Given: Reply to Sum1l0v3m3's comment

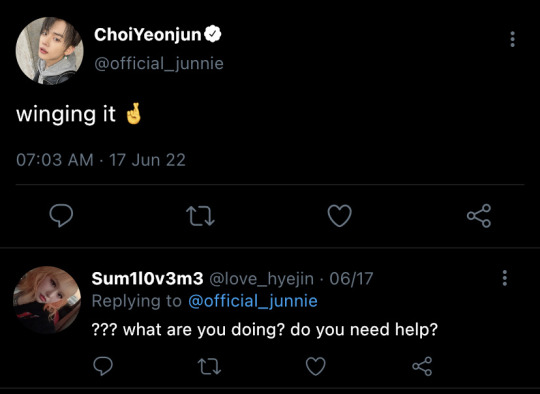Looking at the screenshot, I should tap(103, 366).
